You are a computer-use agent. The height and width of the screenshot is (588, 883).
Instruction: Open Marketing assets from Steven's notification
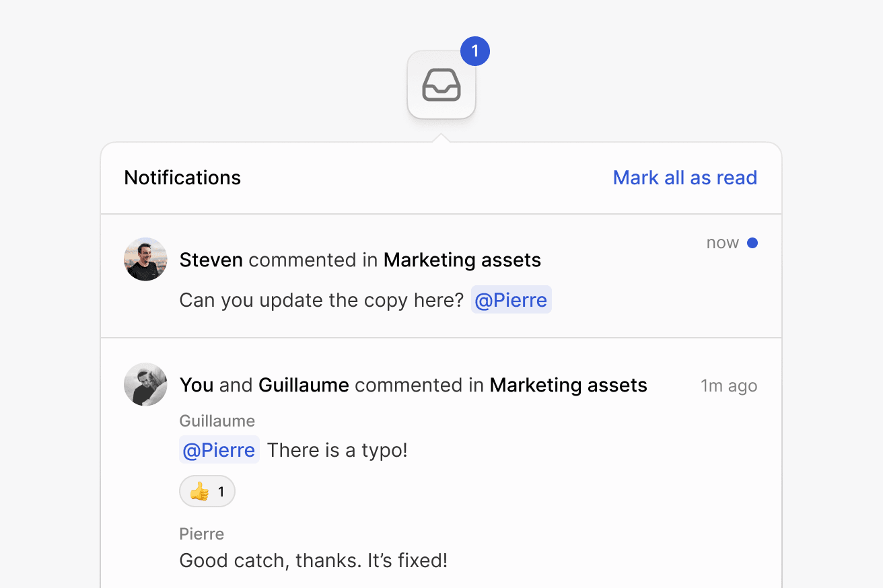click(462, 260)
